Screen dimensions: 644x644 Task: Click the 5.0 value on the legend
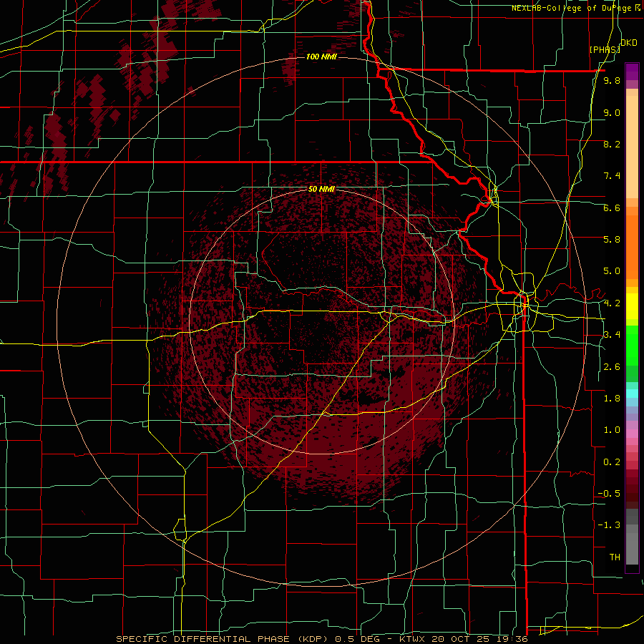[612, 271]
